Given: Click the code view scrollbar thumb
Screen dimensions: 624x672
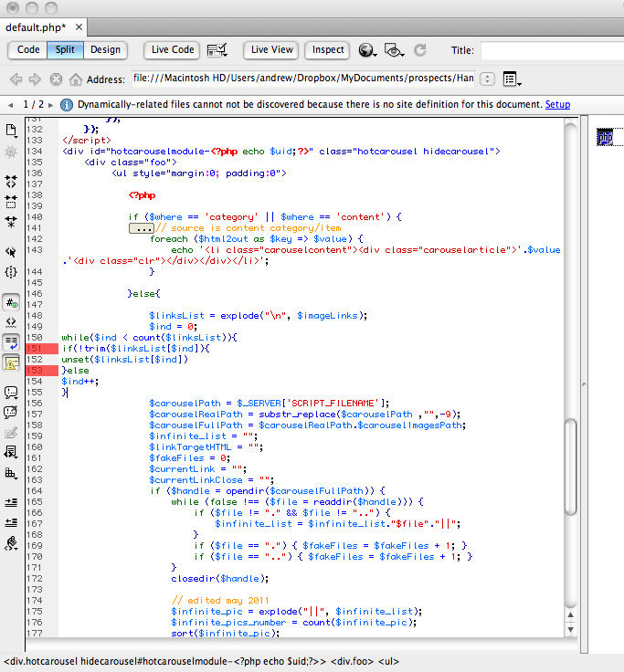Looking at the screenshot, I should click(570, 467).
